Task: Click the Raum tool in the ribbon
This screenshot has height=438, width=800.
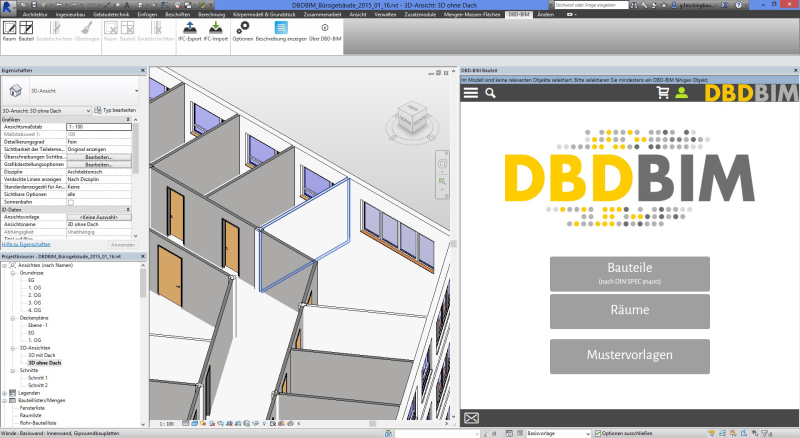Action: [x=9, y=31]
